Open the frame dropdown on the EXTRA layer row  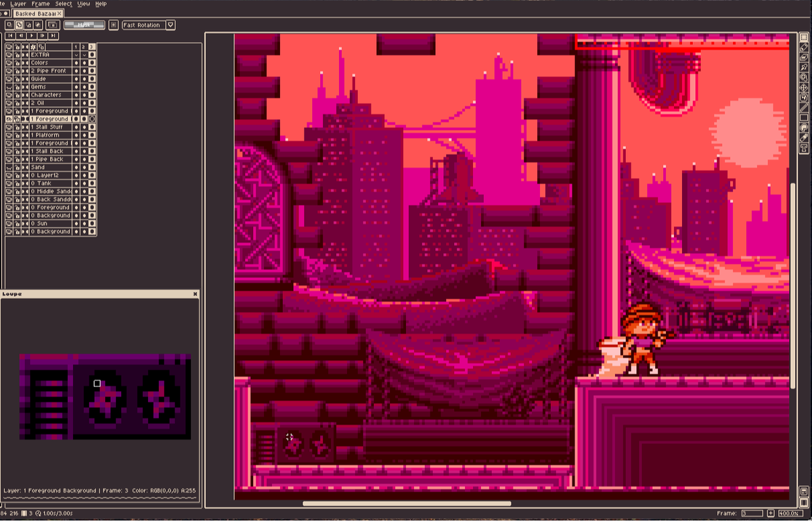[x=76, y=55]
